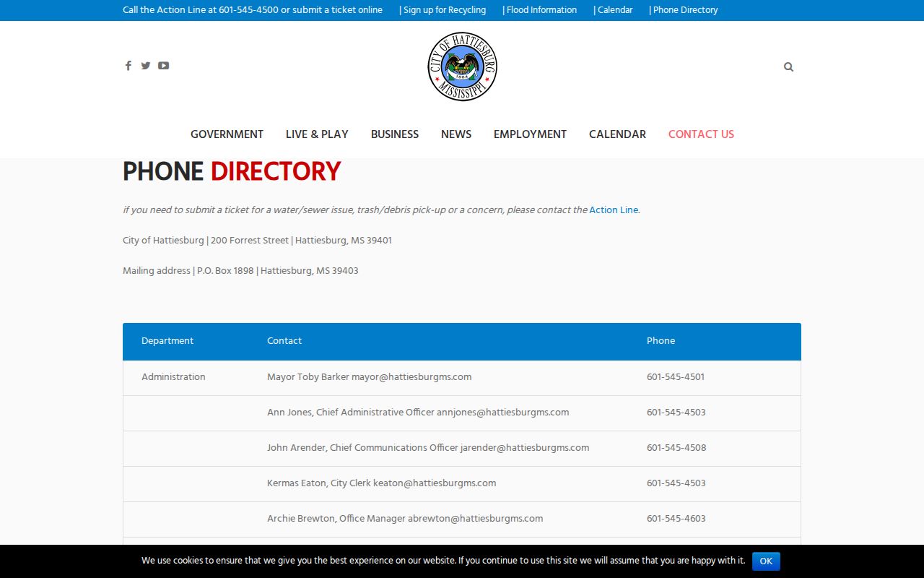Viewport: 924px width, 578px height.
Task: Open the Flood Information link
Action: [x=540, y=10]
